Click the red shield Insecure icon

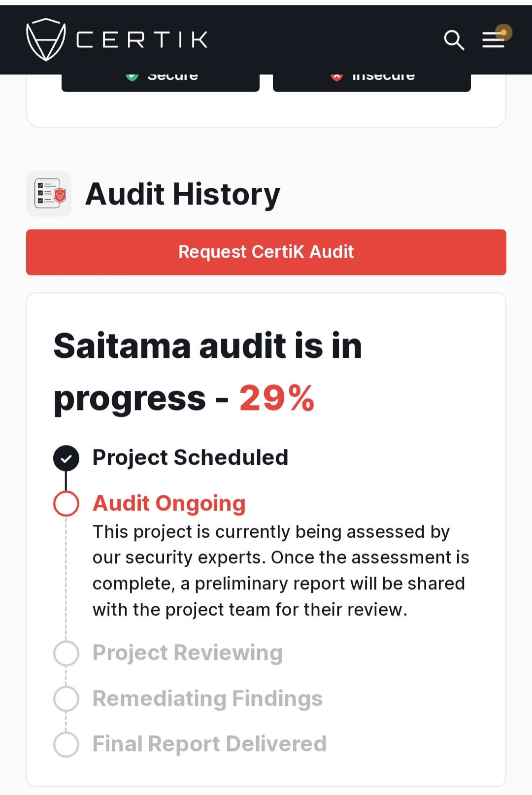point(336,77)
